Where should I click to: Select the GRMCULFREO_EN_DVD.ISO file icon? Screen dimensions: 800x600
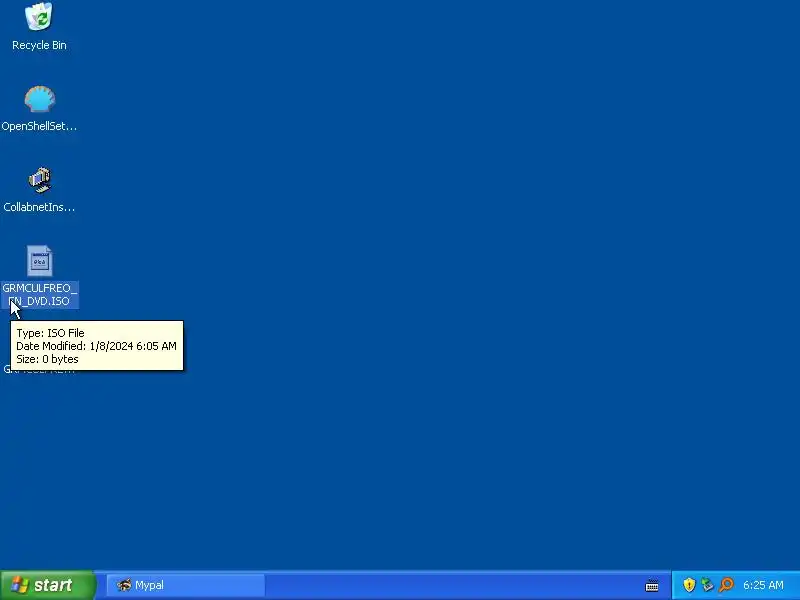pyautogui.click(x=39, y=261)
